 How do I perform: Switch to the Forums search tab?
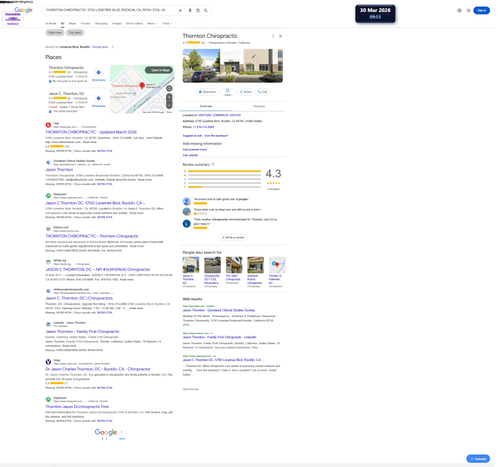click(85, 23)
